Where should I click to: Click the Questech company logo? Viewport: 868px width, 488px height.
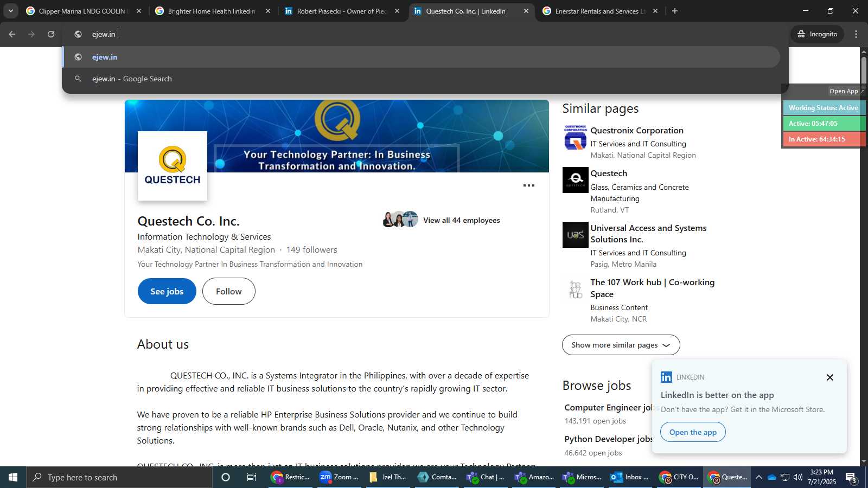[x=173, y=166]
